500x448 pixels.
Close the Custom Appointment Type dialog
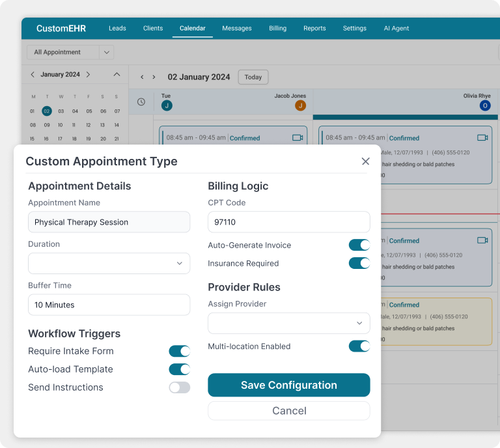[365, 161]
